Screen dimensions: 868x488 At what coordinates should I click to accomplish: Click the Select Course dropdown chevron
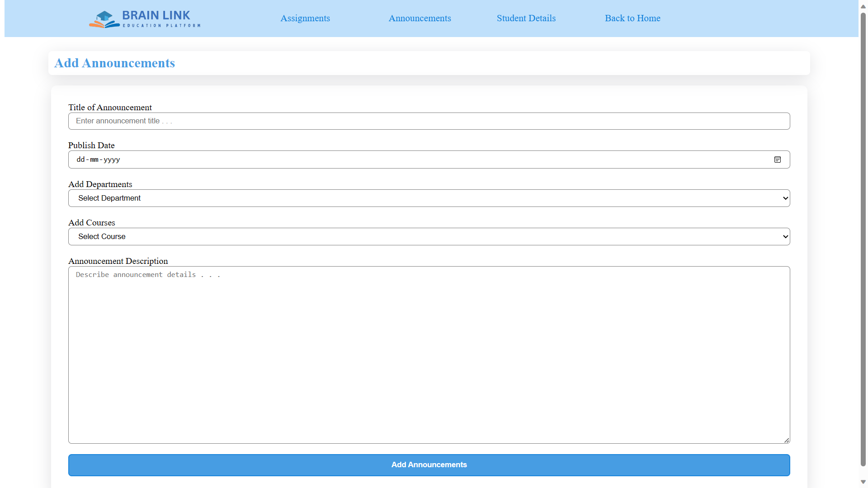point(785,237)
